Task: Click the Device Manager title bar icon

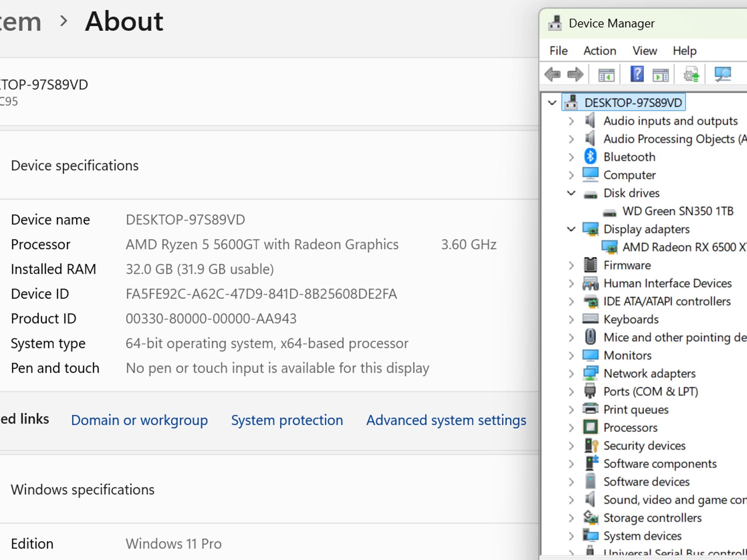Action: (555, 23)
